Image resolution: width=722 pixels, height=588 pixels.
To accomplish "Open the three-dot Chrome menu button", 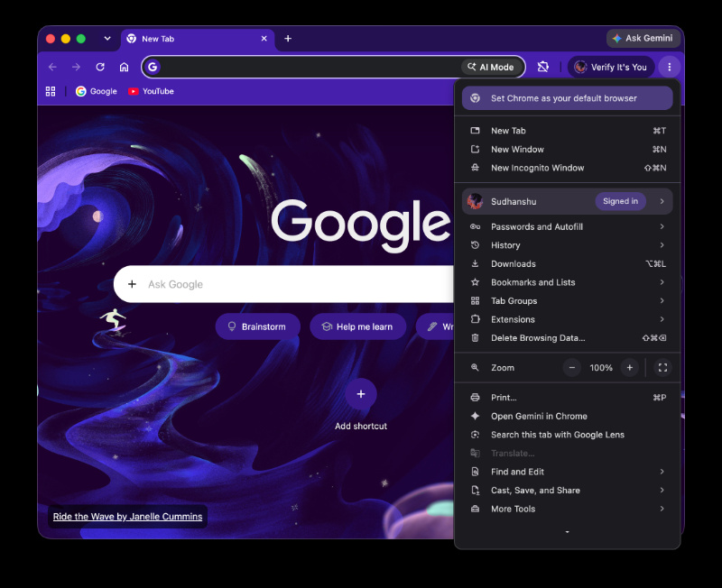I will point(669,67).
